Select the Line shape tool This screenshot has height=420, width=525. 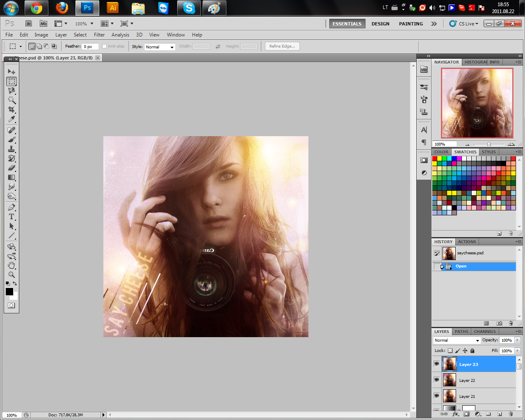coord(11,235)
